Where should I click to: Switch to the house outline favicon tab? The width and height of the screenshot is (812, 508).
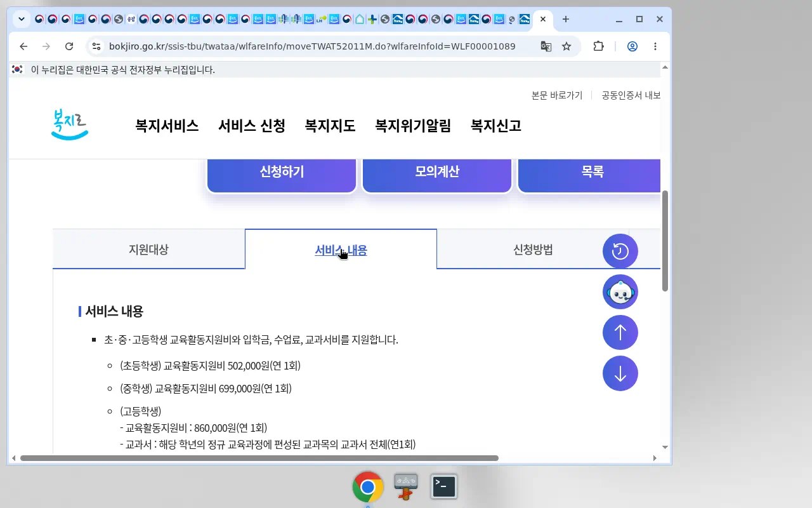click(360, 19)
